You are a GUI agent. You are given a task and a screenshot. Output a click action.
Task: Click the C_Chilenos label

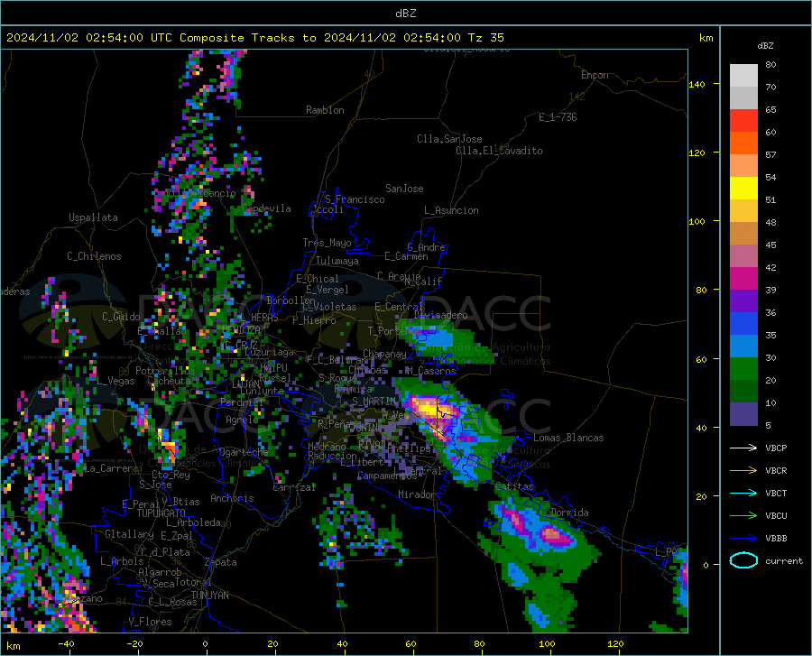pyautogui.click(x=94, y=256)
